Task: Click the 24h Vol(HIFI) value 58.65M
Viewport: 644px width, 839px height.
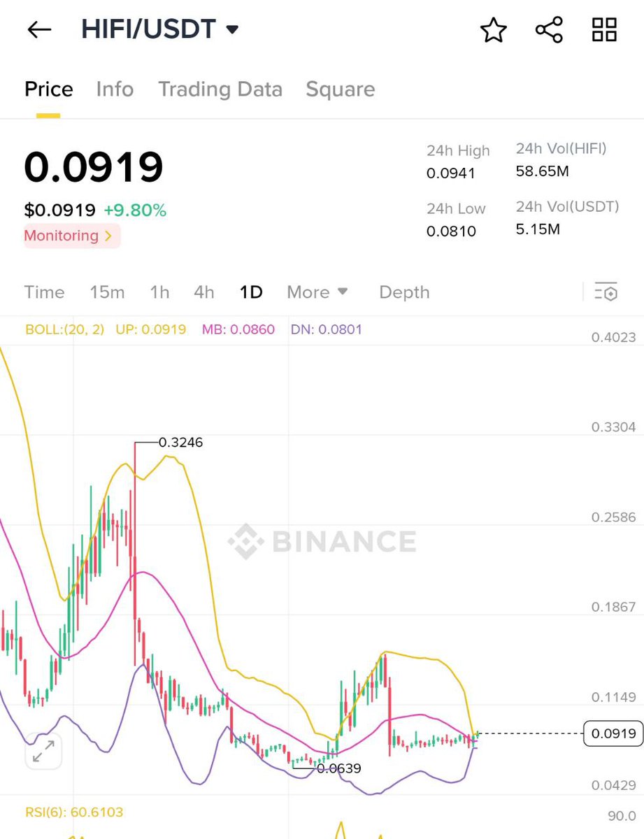Action: pos(543,171)
